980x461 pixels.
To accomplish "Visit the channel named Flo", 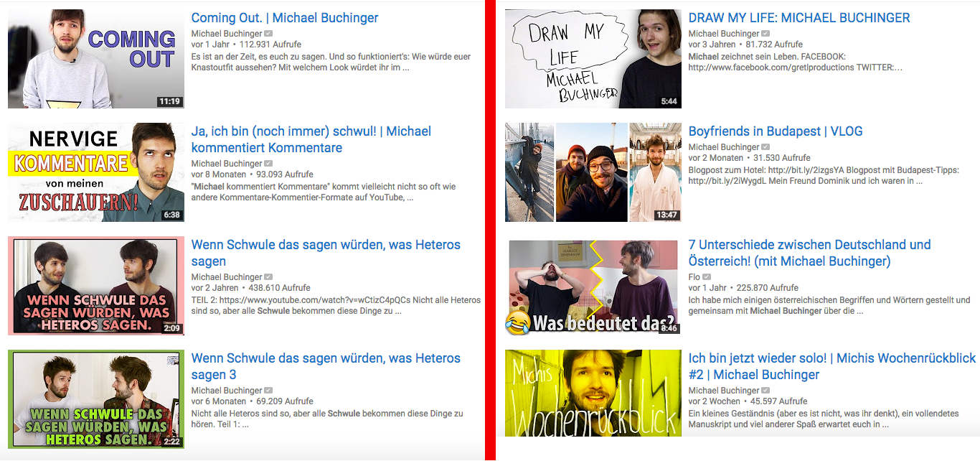I will pos(694,277).
